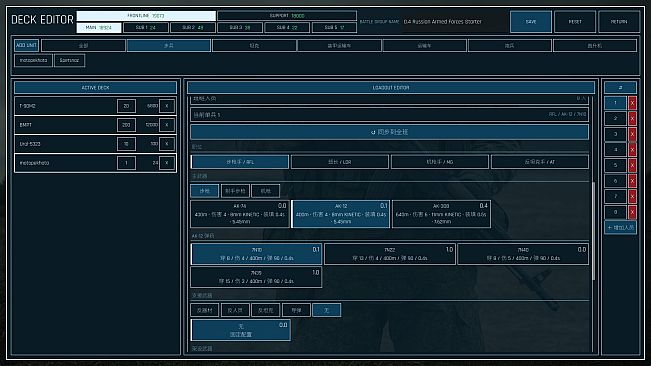Choose the AK-308 primary weapon card
The width and height of the screenshot is (651, 366).
pos(441,214)
